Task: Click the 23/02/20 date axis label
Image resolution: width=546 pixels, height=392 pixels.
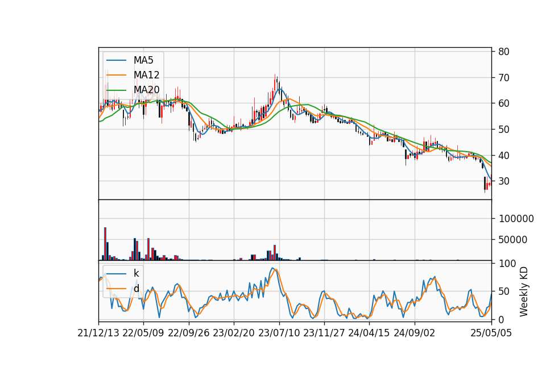Action: coord(234,333)
